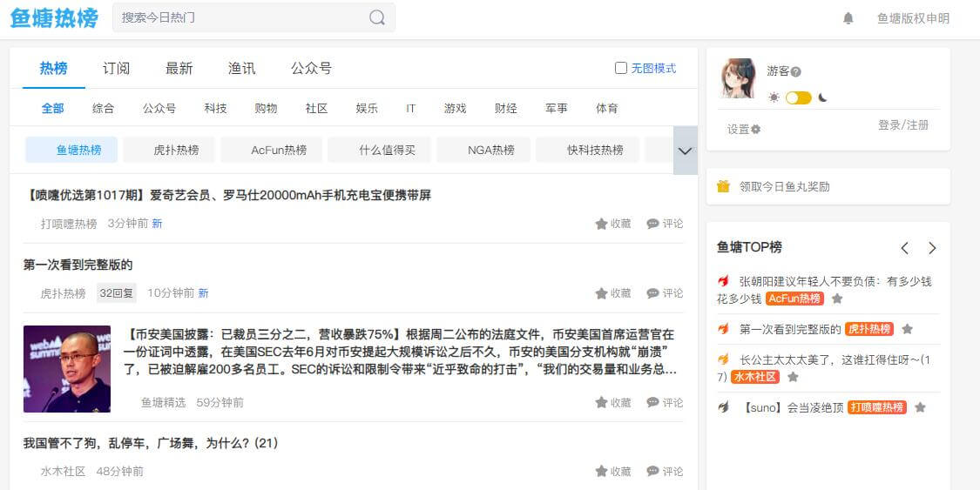Switch to the 订阅 tab
The height and width of the screenshot is (490, 980).
click(116, 68)
